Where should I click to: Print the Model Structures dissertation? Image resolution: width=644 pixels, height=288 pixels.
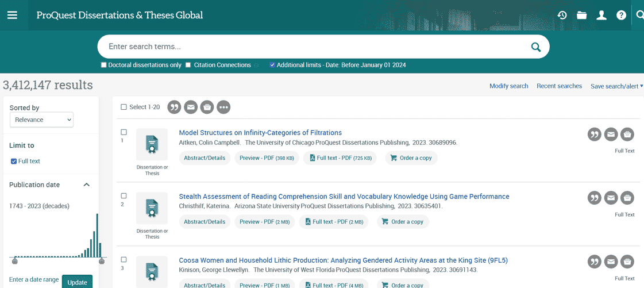[x=627, y=135]
